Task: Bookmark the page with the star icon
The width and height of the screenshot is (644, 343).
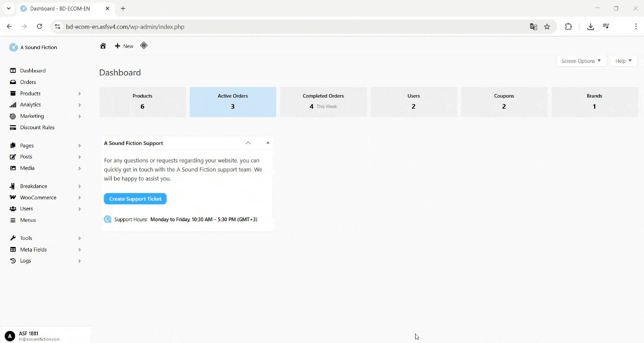Action: [x=547, y=26]
